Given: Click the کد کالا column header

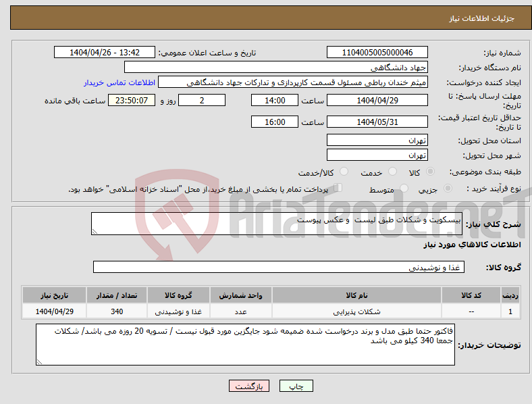Looking at the screenshot, I should (x=471, y=295).
